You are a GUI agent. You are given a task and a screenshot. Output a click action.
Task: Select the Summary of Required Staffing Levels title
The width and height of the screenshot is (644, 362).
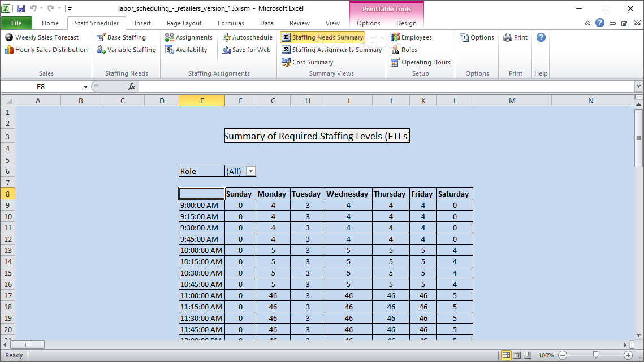317,136
